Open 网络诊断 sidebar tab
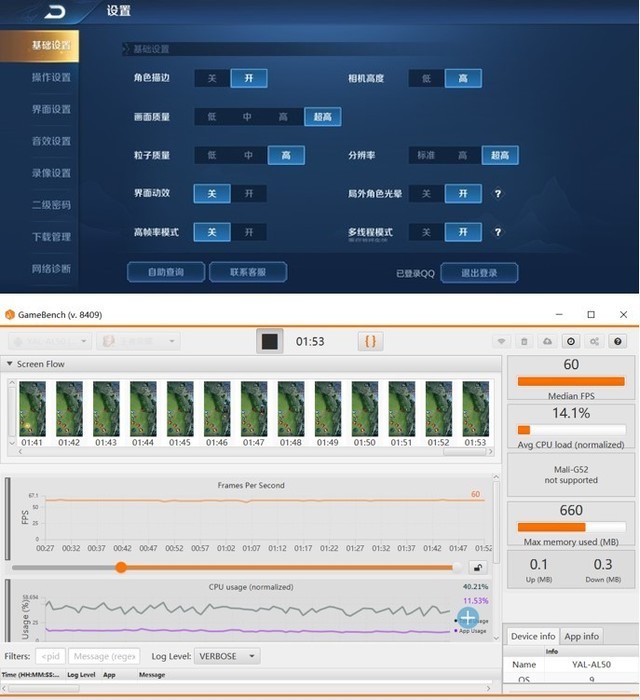 (51, 269)
